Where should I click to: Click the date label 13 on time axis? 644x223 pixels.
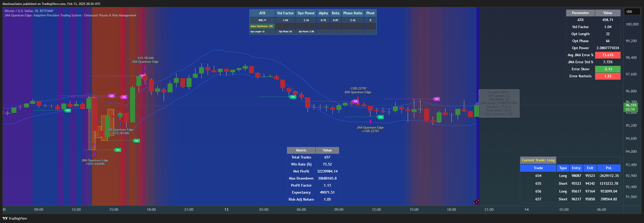(x=226, y=210)
